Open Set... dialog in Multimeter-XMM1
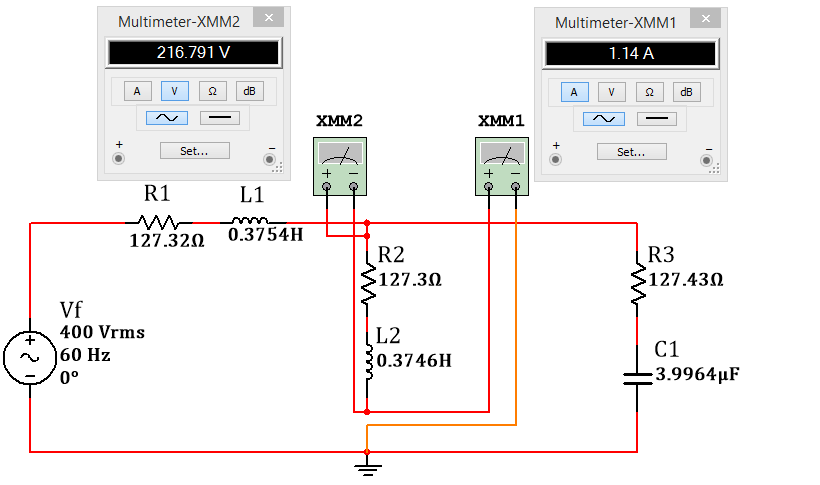820x485 pixels. (632, 152)
